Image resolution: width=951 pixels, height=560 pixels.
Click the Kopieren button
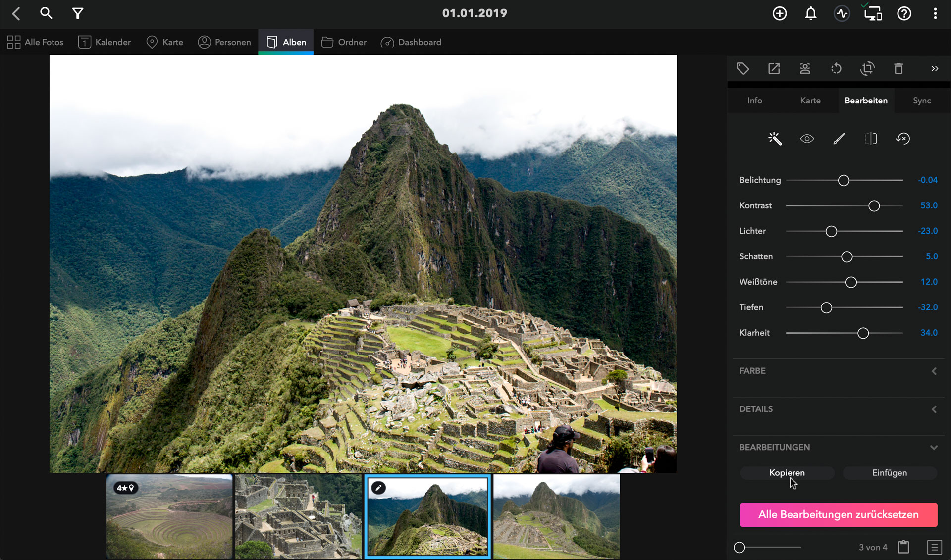point(787,473)
